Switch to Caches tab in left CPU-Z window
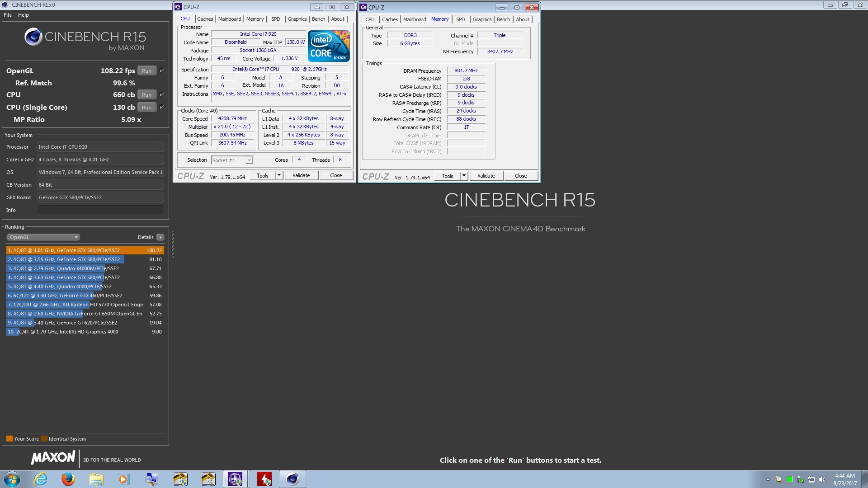This screenshot has height=488, width=868. [x=205, y=19]
